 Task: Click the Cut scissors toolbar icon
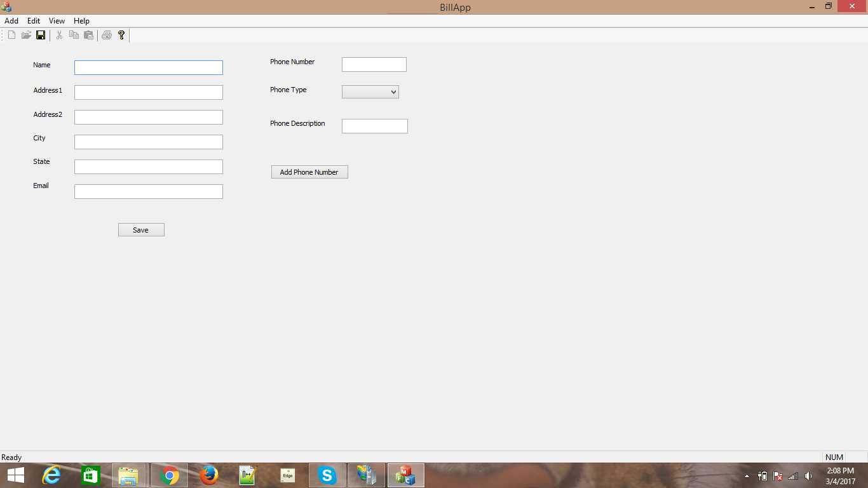tap(59, 35)
